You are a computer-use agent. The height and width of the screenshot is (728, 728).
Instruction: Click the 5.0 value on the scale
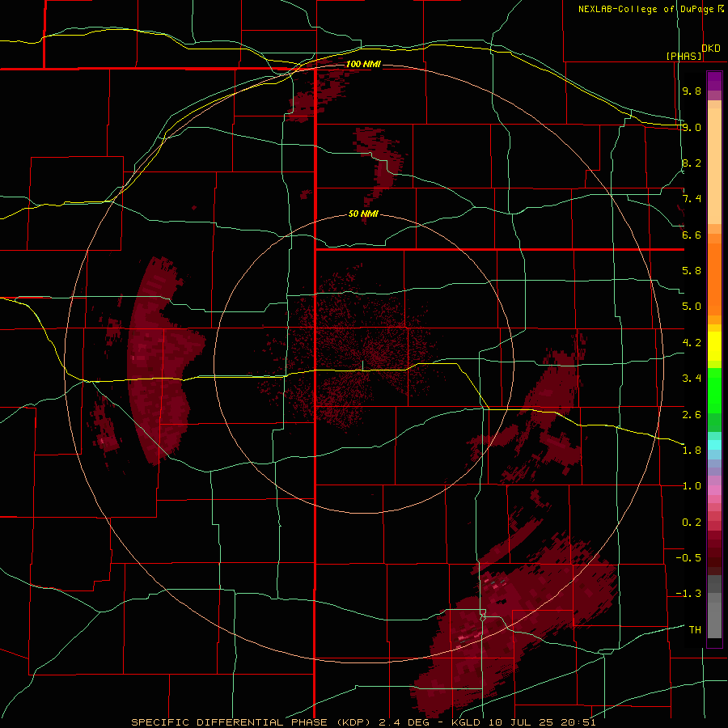pos(692,307)
